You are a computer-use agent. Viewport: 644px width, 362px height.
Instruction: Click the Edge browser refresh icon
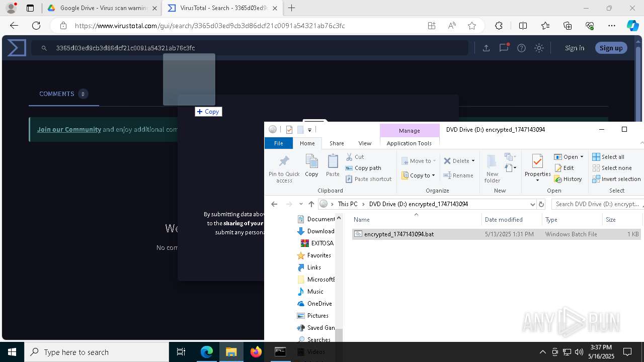[x=36, y=26]
